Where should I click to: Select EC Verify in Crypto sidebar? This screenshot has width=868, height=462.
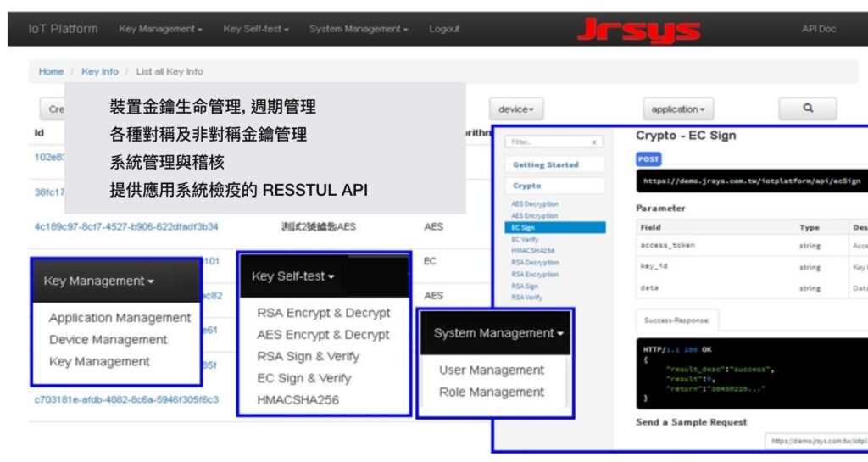(525, 239)
